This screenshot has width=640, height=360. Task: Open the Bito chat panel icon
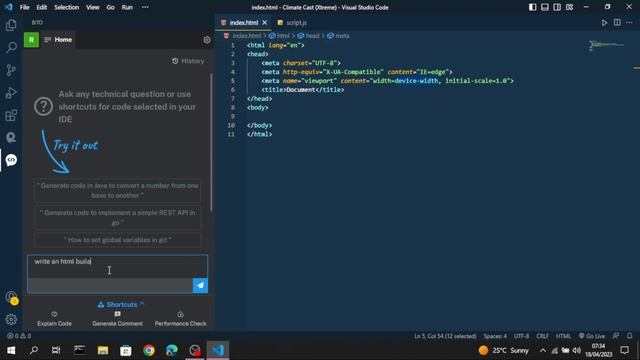11,160
